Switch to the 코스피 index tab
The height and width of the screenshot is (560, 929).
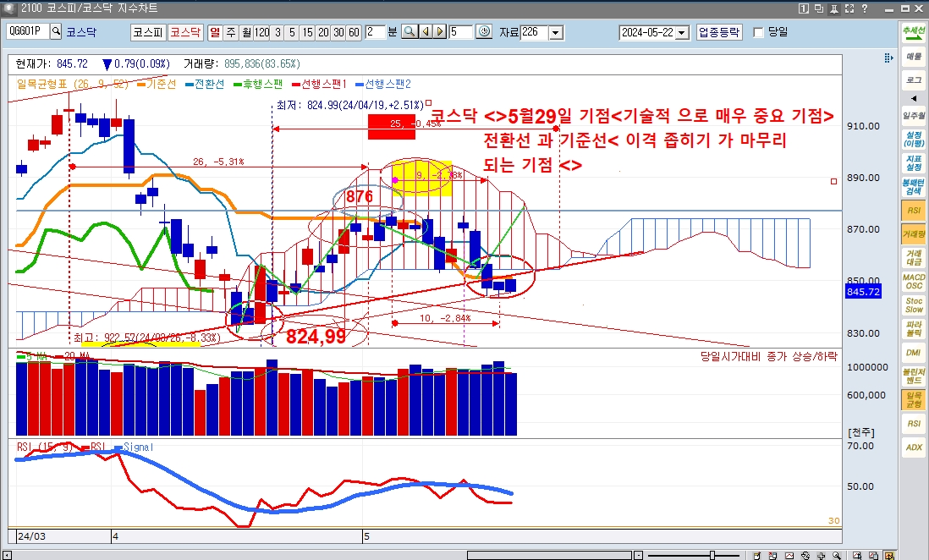tap(147, 32)
